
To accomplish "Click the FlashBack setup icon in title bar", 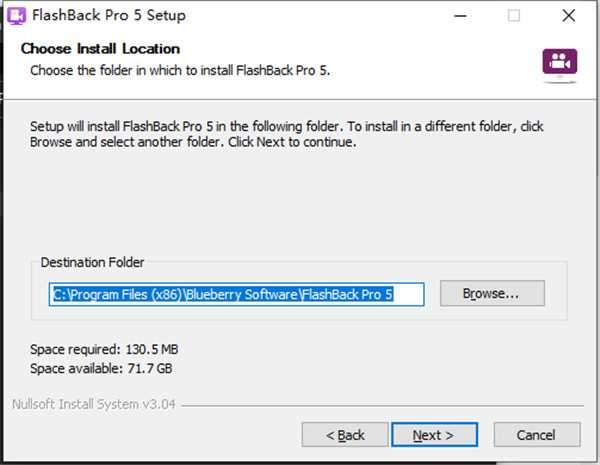I will [x=16, y=15].
